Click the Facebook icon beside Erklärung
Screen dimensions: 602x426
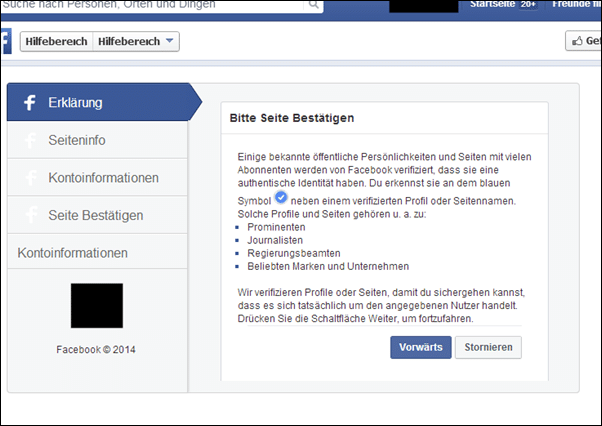coord(30,102)
